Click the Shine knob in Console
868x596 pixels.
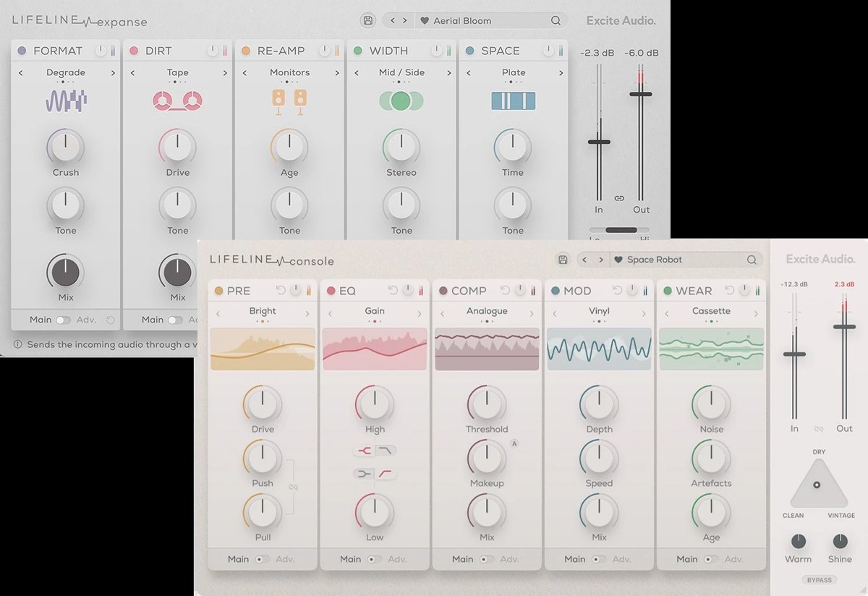point(841,541)
